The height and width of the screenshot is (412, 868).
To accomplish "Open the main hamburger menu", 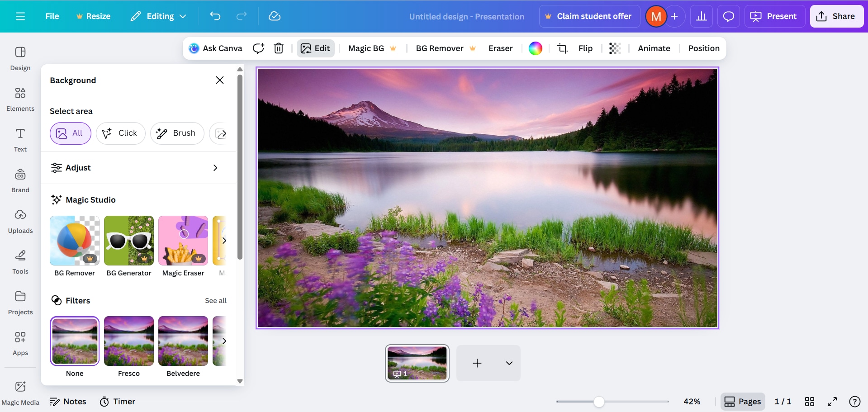I will 20,16.
